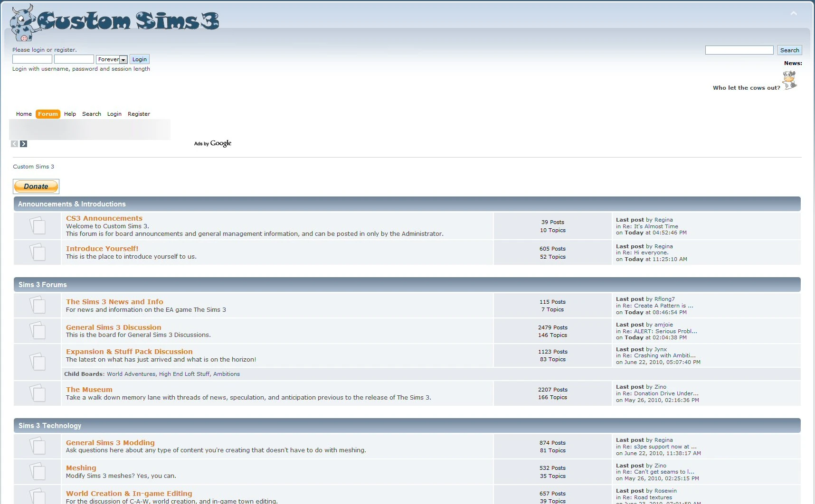View profile of poster amjoie
Screen dimensions: 815x504
pos(663,325)
